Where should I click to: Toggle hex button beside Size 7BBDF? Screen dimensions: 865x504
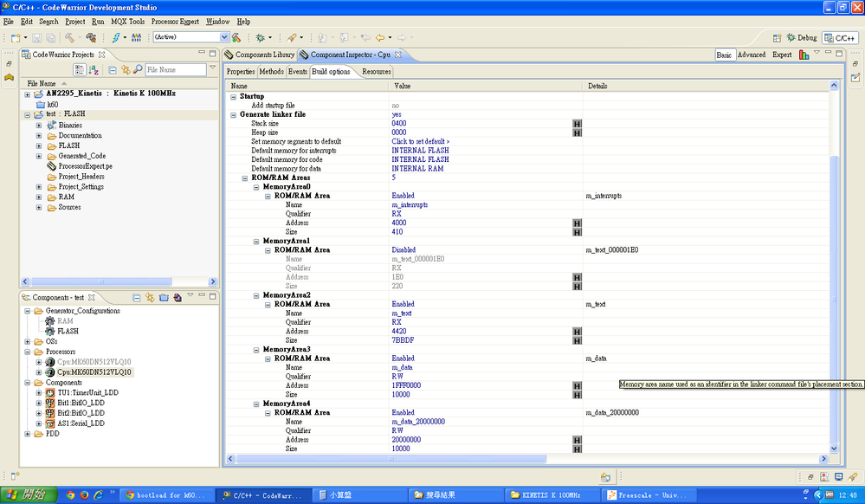(x=577, y=340)
